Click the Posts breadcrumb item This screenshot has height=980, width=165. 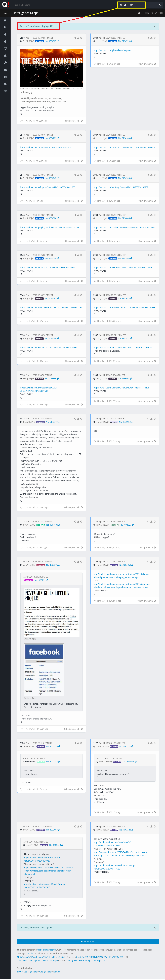coord(146,13)
